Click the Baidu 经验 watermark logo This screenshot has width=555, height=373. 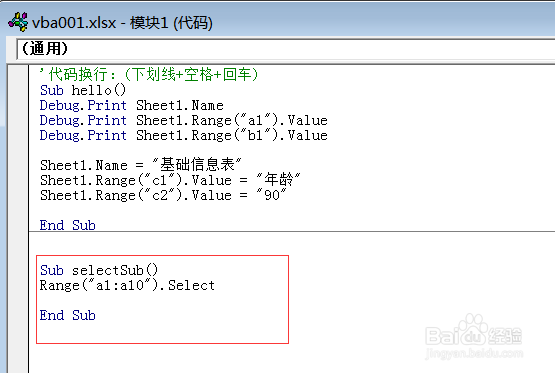pos(473,331)
